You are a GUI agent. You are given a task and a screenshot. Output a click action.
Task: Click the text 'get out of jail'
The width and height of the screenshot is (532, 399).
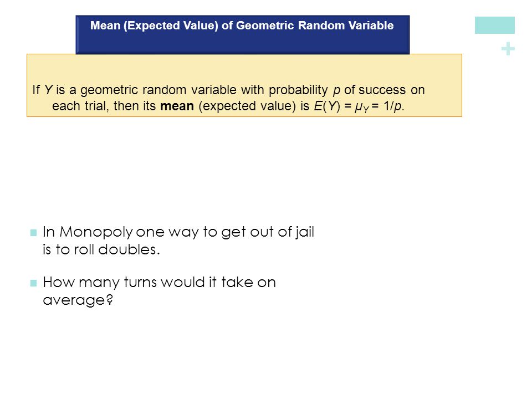tap(268, 232)
